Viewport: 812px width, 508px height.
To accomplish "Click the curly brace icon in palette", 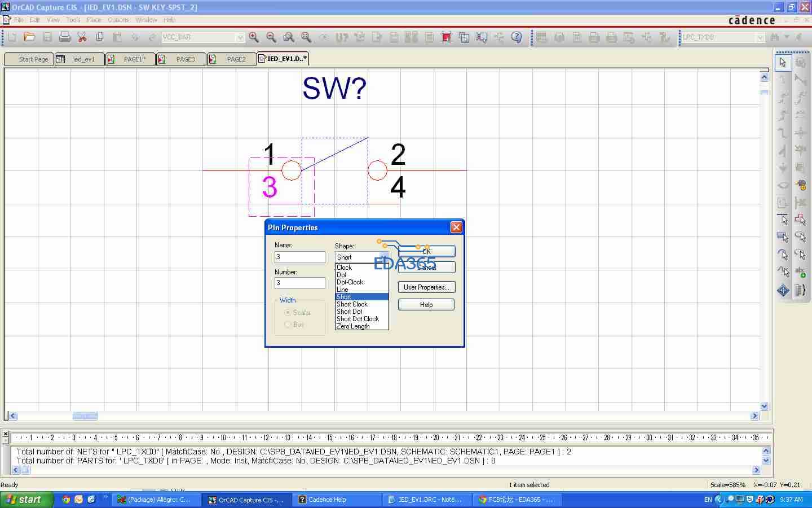I will pyautogui.click(x=800, y=291).
